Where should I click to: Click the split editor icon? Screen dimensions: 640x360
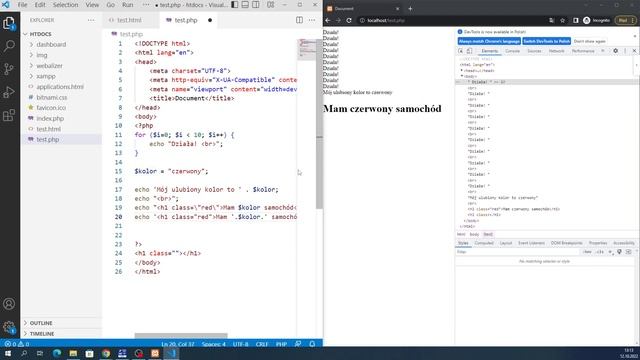coord(299,20)
